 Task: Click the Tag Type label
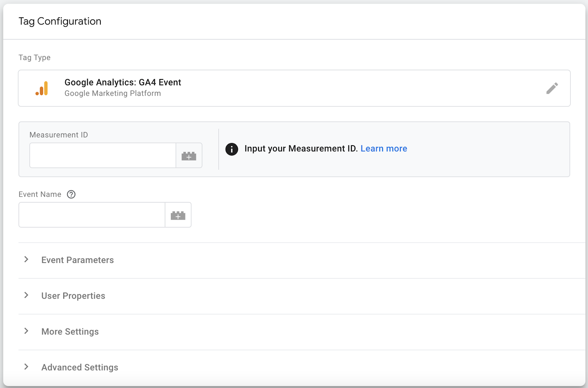click(35, 58)
